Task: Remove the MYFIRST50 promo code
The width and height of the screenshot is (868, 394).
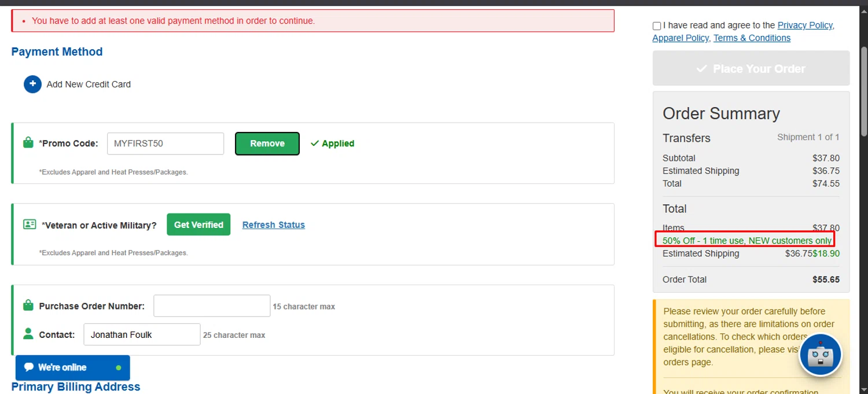Action: click(x=267, y=143)
